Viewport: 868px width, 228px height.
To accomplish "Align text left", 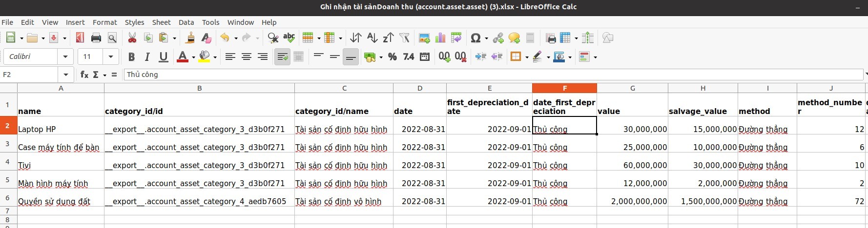I will pos(230,57).
